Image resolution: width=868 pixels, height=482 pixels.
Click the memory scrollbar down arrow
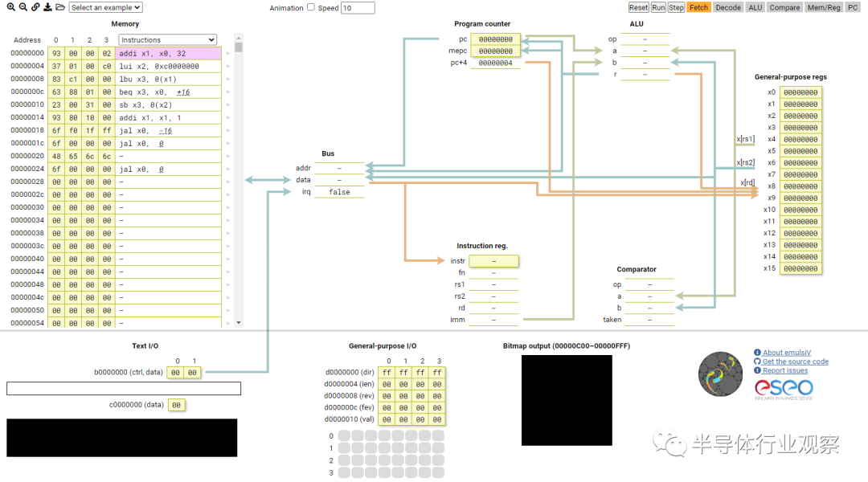[239, 323]
